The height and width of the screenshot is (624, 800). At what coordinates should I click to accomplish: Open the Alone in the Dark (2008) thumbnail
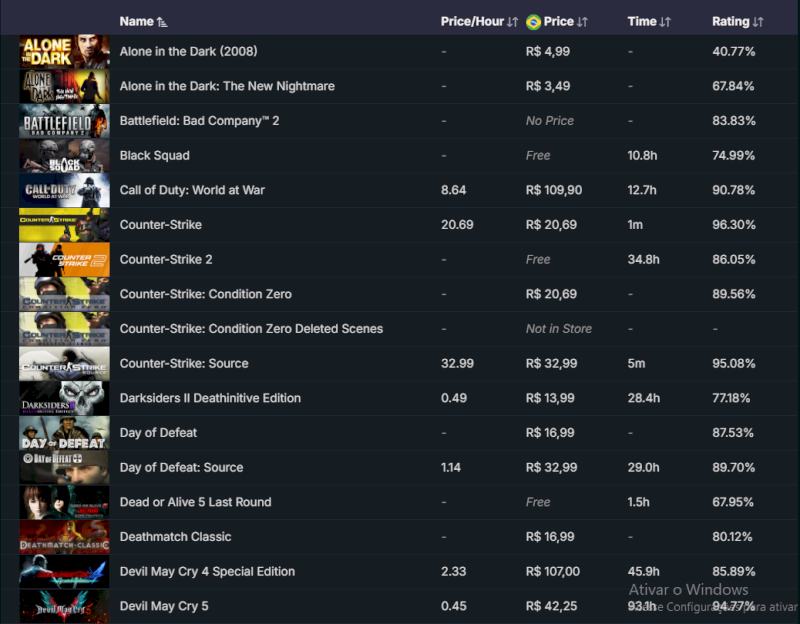pyautogui.click(x=65, y=52)
